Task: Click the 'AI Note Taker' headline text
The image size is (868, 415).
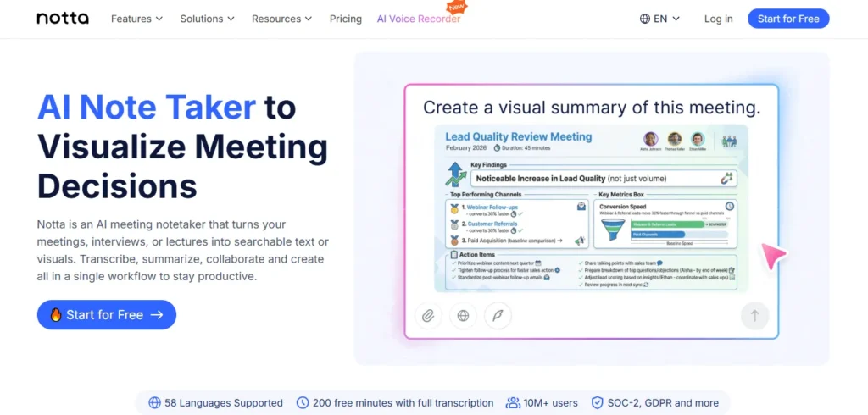Action: (147, 108)
